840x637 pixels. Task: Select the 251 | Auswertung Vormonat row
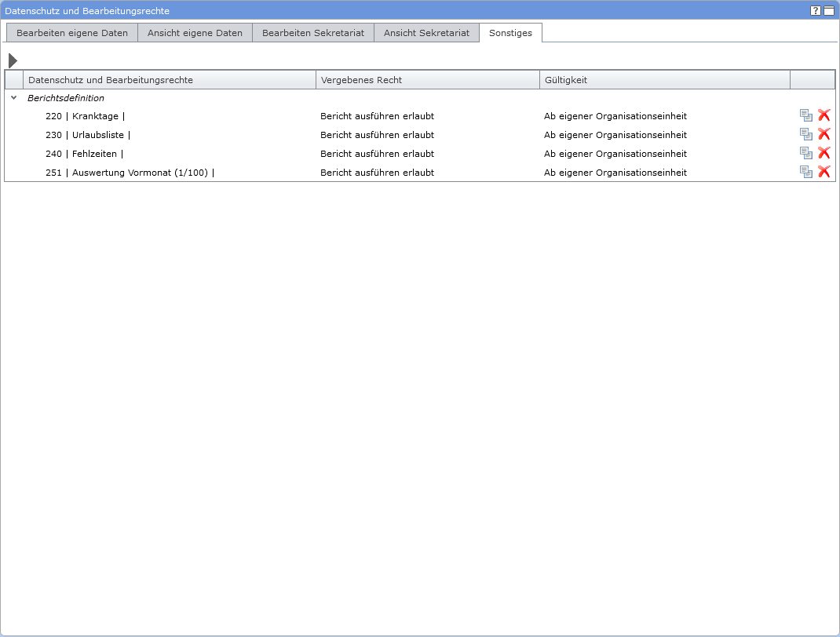(x=130, y=173)
